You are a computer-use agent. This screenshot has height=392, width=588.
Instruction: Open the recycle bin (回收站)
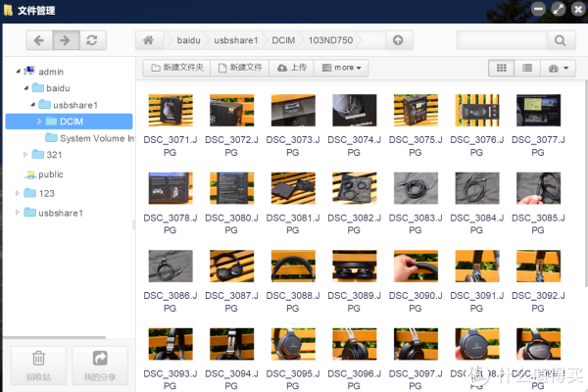(37, 365)
